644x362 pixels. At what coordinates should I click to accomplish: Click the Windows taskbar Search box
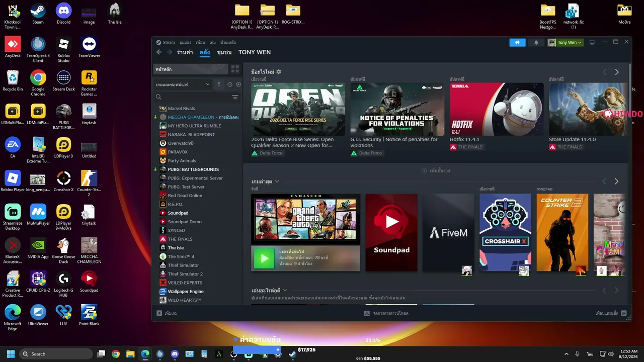tap(55, 354)
